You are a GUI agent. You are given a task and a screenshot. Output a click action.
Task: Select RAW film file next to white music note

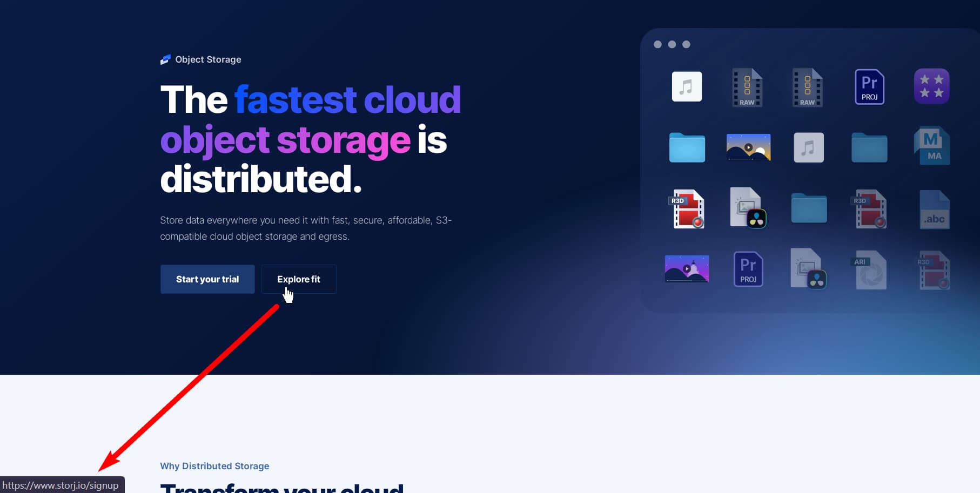tap(747, 87)
